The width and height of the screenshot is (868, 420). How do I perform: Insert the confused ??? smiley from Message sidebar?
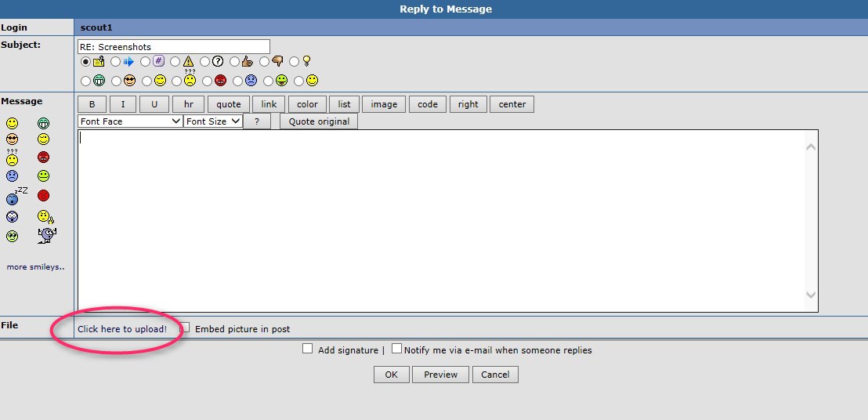click(13, 157)
